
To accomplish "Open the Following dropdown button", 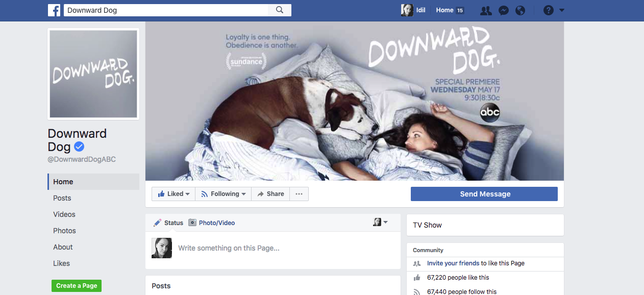I will click(x=224, y=194).
